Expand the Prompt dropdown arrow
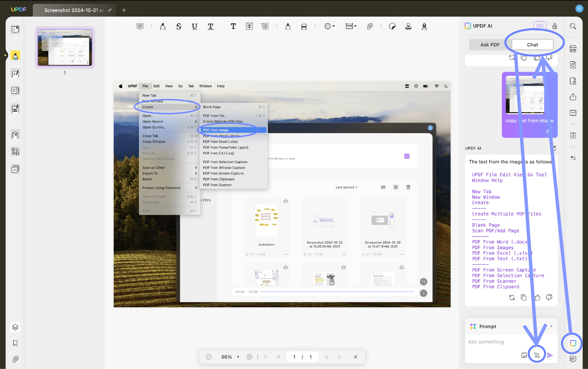588x369 pixels. pyautogui.click(x=551, y=327)
